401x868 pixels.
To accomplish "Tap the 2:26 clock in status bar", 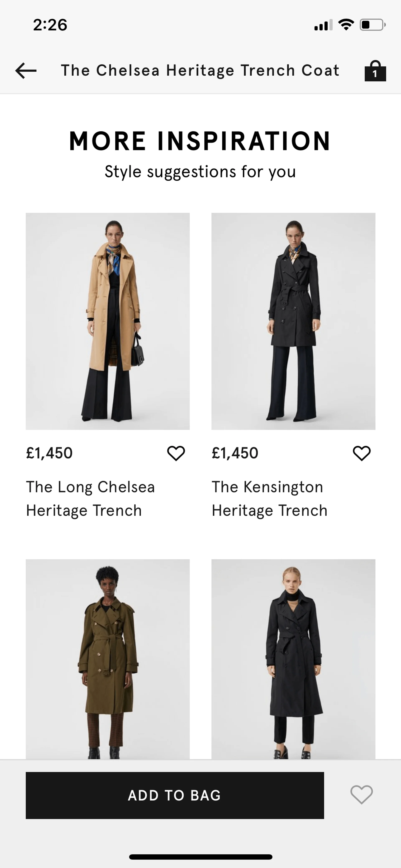I will pos(50,25).
